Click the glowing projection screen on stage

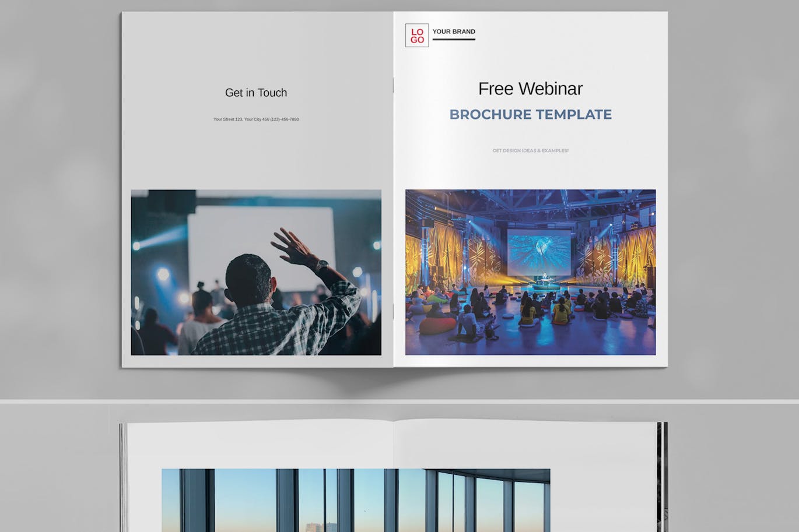(x=538, y=252)
